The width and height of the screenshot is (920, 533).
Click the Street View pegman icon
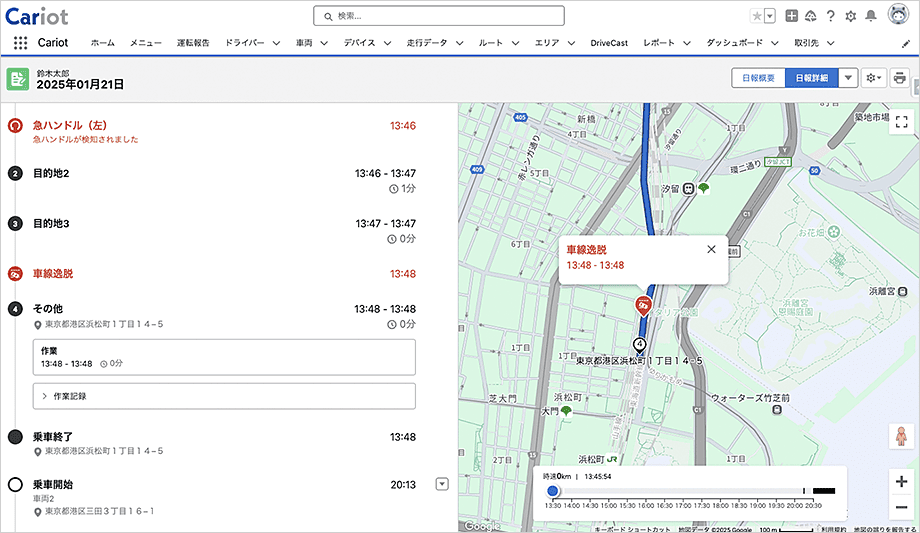click(901, 436)
